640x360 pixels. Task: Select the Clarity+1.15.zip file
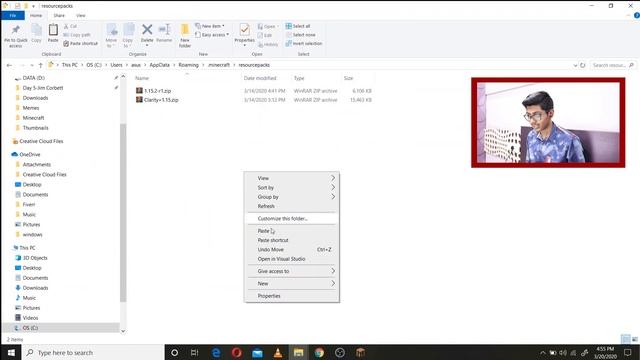161,100
